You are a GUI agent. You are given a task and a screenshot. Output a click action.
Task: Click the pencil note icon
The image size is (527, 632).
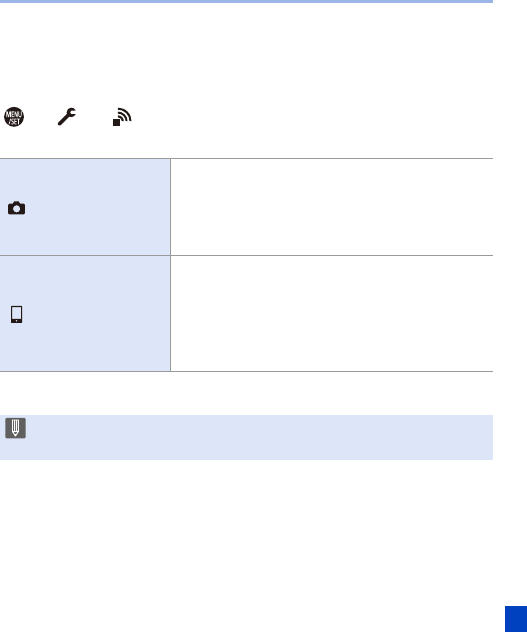[15, 428]
